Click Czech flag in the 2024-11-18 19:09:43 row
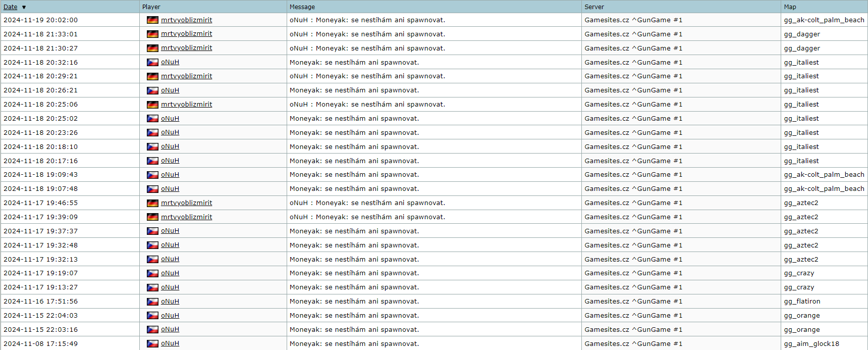 tap(152, 175)
